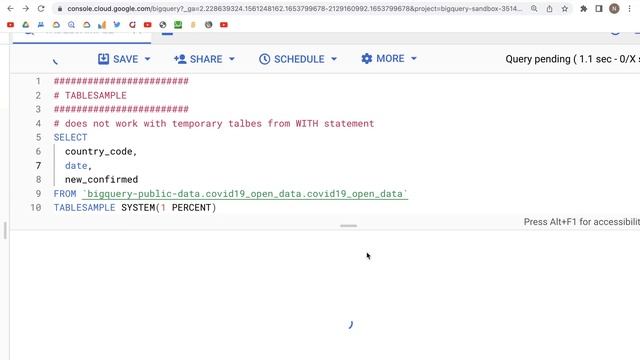This screenshot has height=360, width=640.
Task: Bookmark this page with the star icon
Action: tap(564, 9)
